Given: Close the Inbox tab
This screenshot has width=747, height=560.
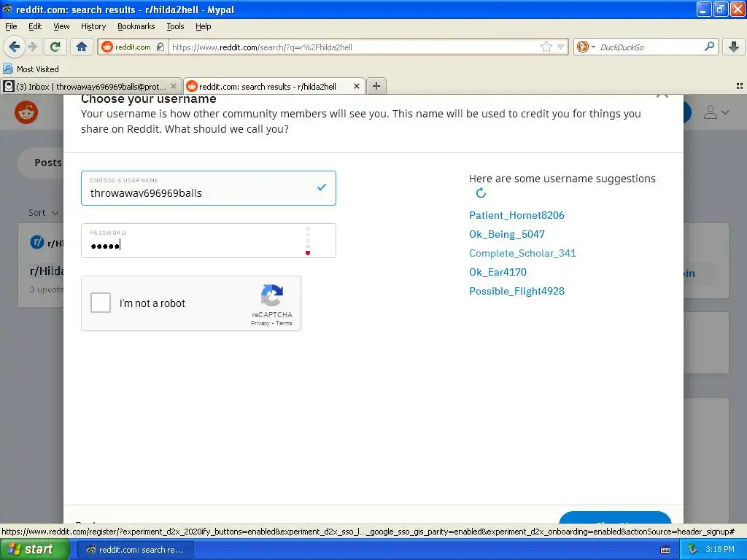Looking at the screenshot, I should pyautogui.click(x=174, y=86).
